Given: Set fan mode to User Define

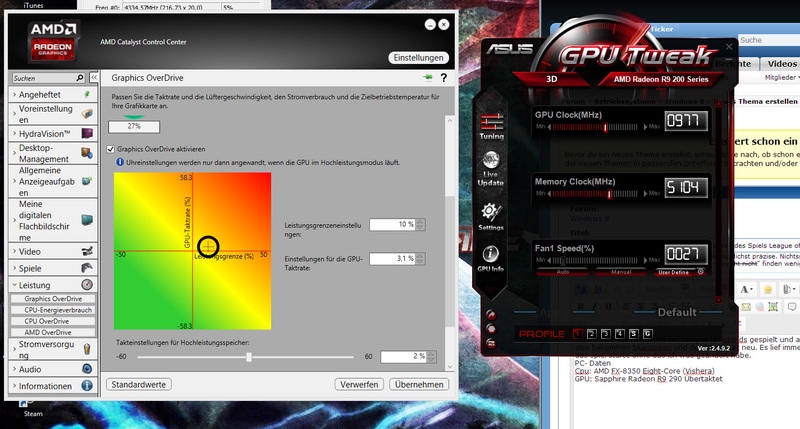Looking at the screenshot, I should (x=673, y=272).
